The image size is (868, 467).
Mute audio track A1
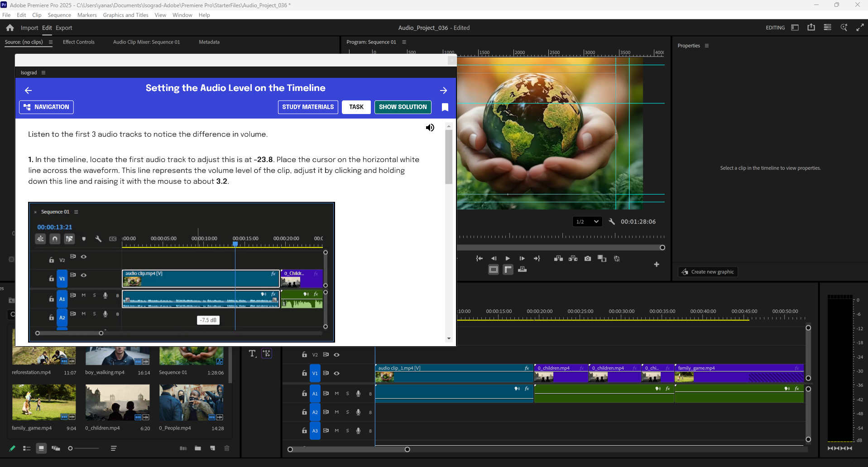tap(337, 394)
